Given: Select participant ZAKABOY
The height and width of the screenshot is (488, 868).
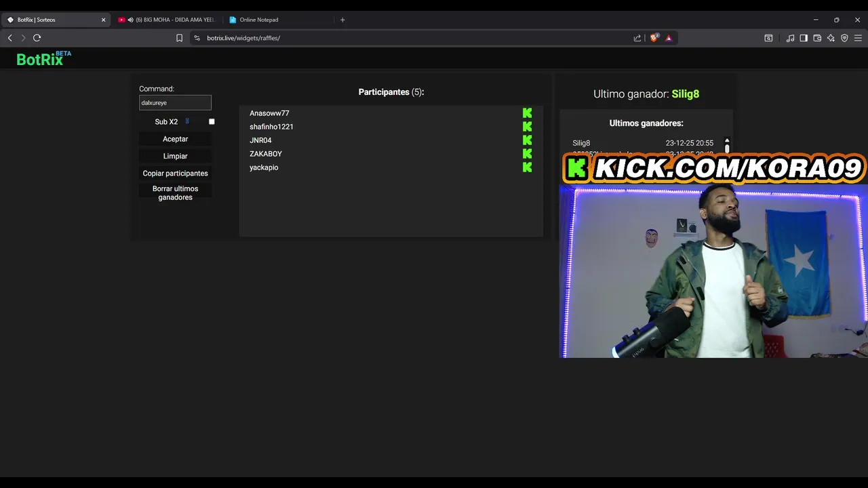Looking at the screenshot, I should 266,154.
